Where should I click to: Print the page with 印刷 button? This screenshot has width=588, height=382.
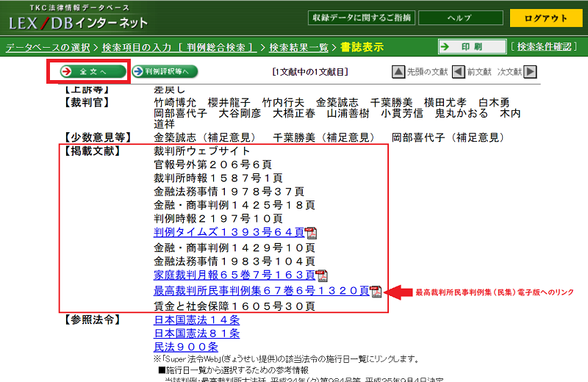[x=472, y=46]
